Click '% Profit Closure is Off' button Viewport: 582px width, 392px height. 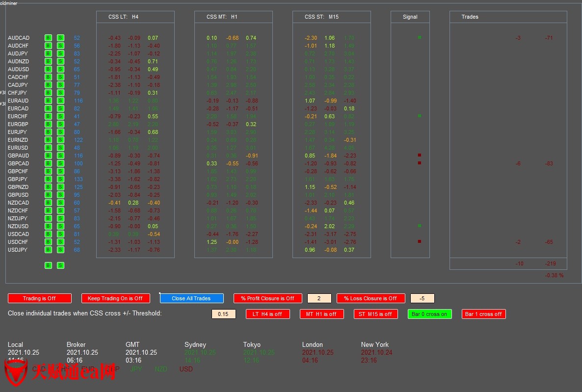click(267, 298)
